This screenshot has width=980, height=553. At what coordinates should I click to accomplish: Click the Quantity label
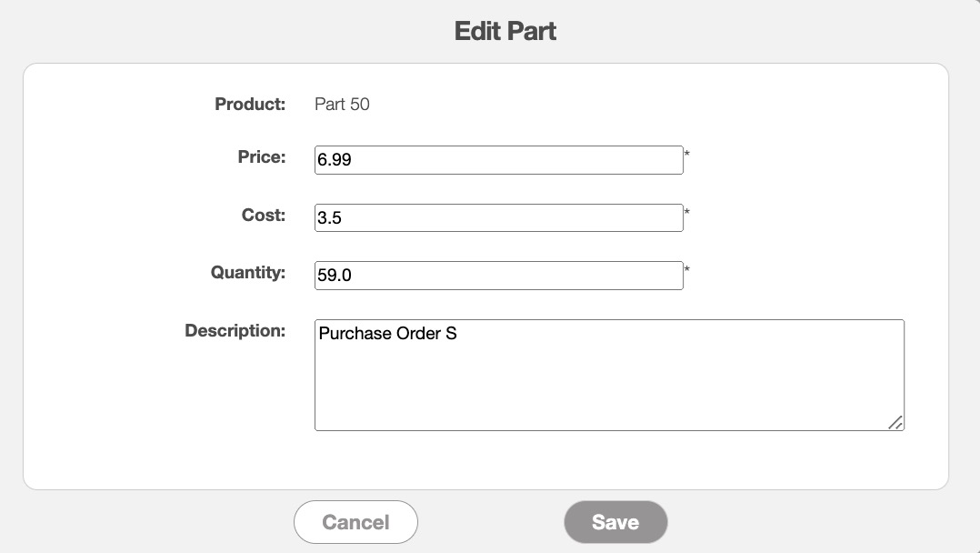pyautogui.click(x=247, y=273)
